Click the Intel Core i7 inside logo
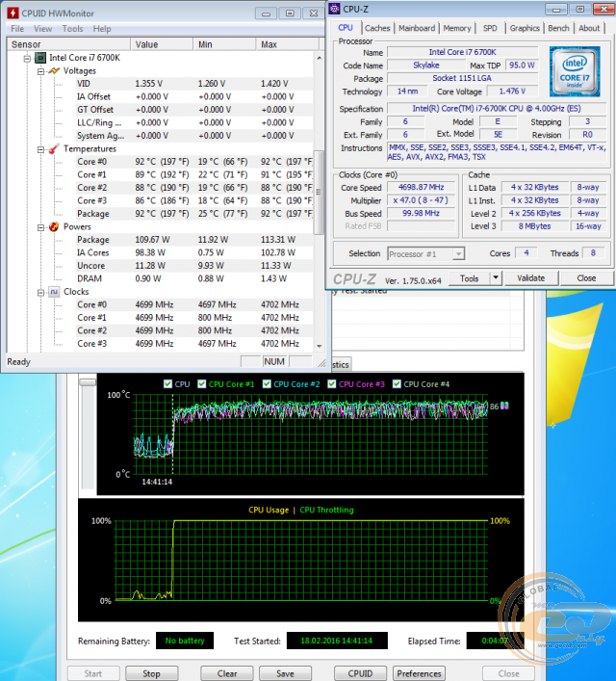This screenshot has height=681, width=616. pos(575,71)
